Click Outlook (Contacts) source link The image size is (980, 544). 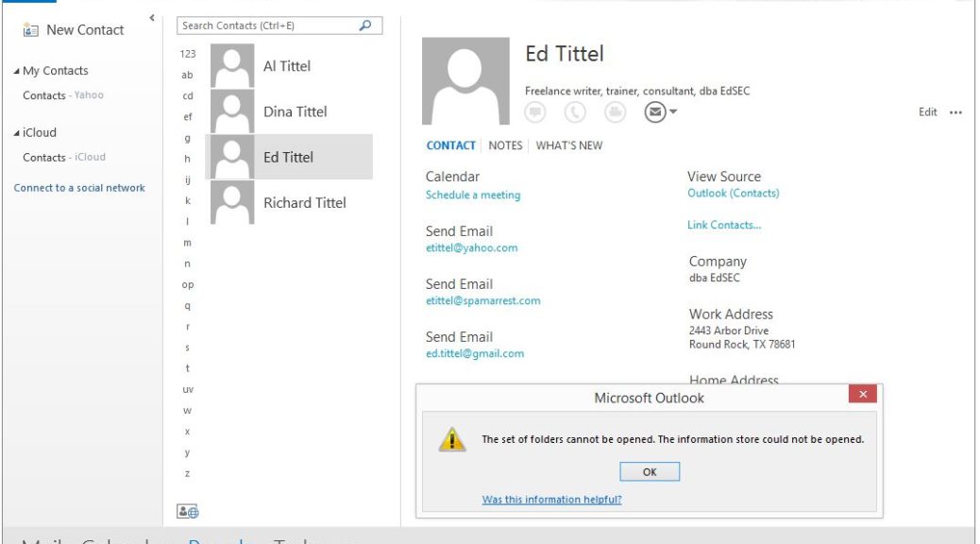click(734, 194)
